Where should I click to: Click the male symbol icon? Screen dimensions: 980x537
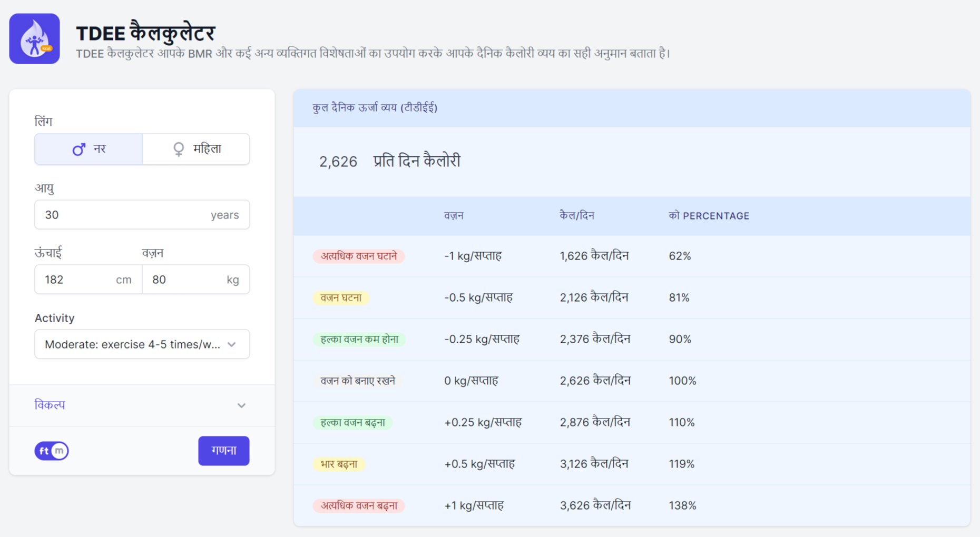click(79, 150)
